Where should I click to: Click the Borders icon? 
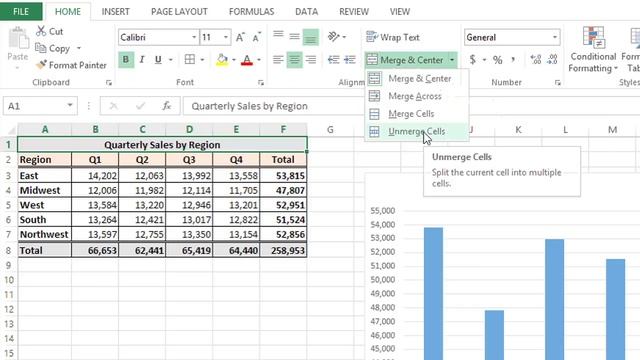[x=190, y=60]
